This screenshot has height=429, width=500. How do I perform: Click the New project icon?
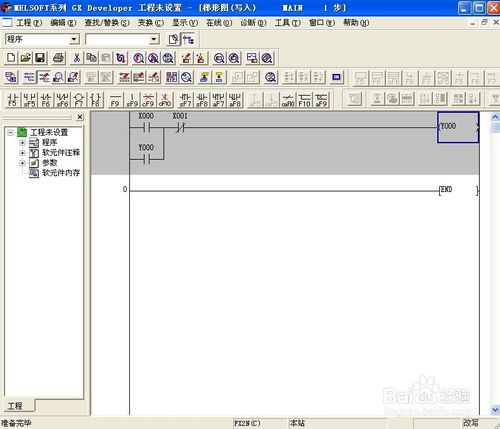click(11, 58)
